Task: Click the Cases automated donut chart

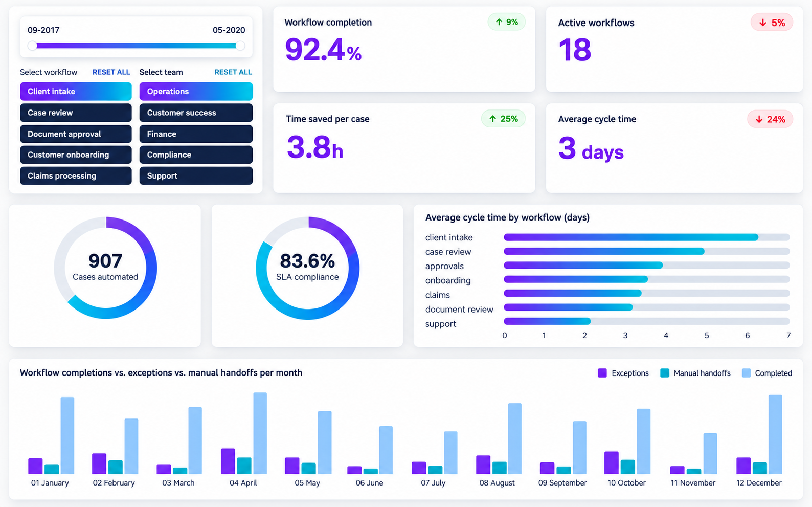Action: point(105,268)
